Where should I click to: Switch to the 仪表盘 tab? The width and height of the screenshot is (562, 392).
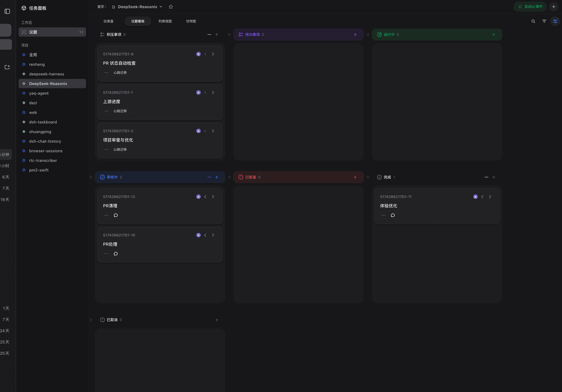pos(108,21)
